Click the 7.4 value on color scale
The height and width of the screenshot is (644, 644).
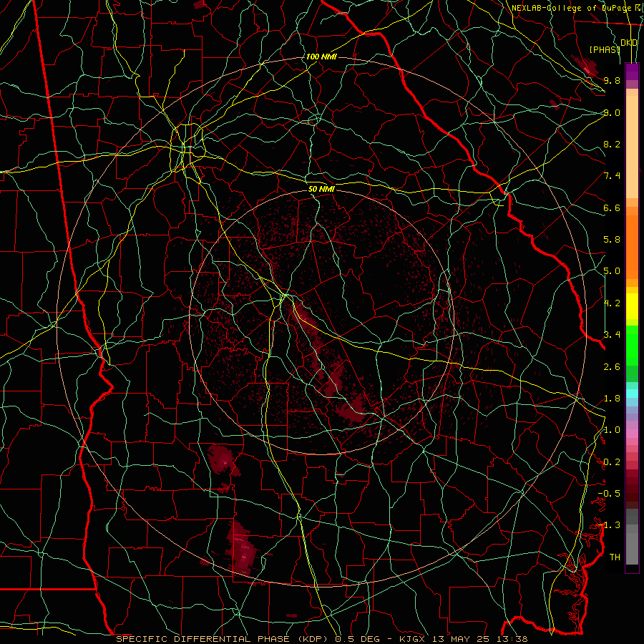coord(612,176)
